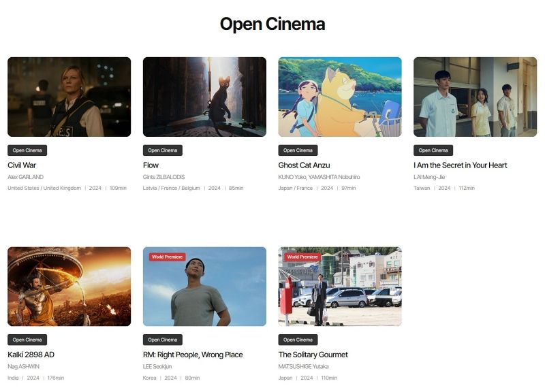Click The Solitary Gourmet parking lot thumbnail
This screenshot has height=392, width=545.
339,286
